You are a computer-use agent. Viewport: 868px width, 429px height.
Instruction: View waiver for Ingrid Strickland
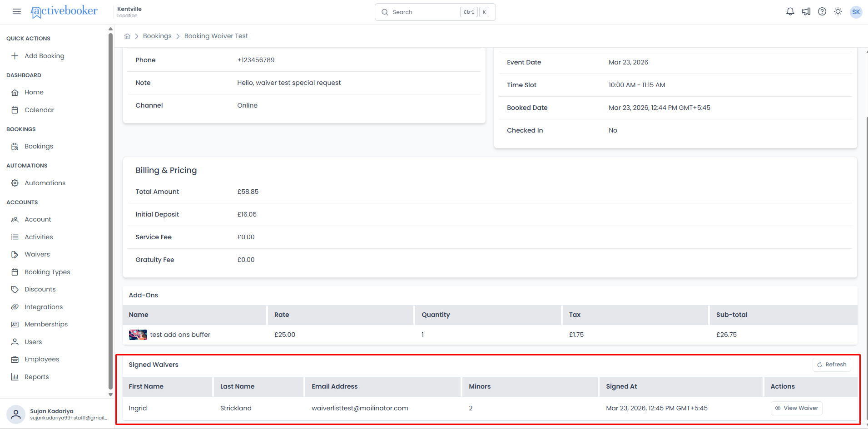click(796, 408)
